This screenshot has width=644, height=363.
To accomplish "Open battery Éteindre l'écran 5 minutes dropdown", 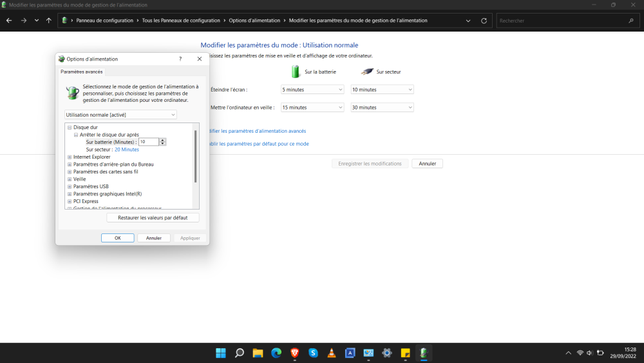I will pyautogui.click(x=312, y=90).
